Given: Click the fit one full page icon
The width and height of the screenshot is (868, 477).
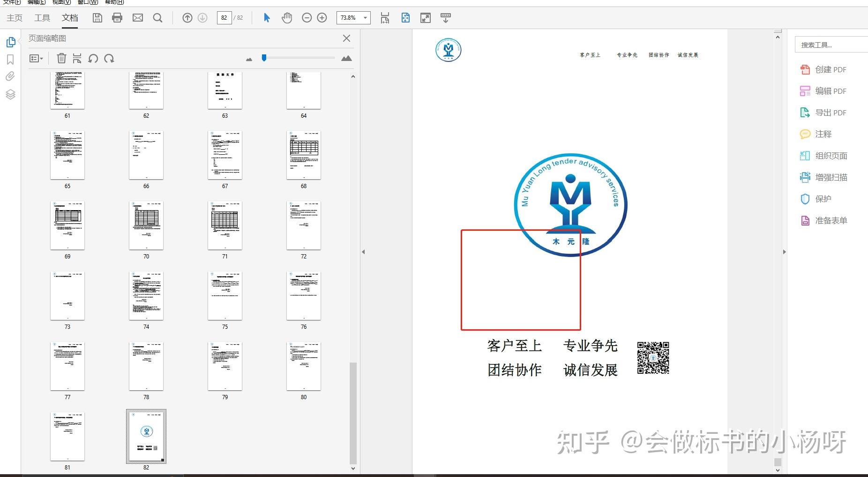Looking at the screenshot, I should pyautogui.click(x=405, y=18).
